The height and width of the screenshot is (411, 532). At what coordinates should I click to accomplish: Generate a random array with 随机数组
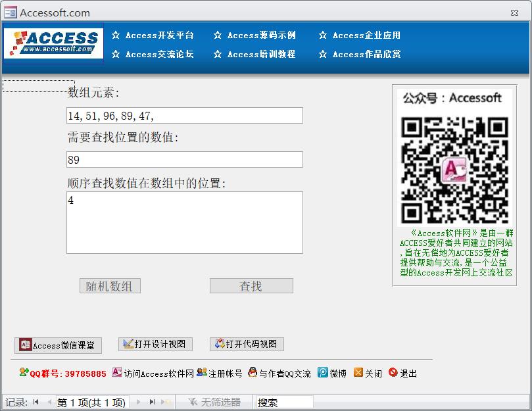[110, 286]
